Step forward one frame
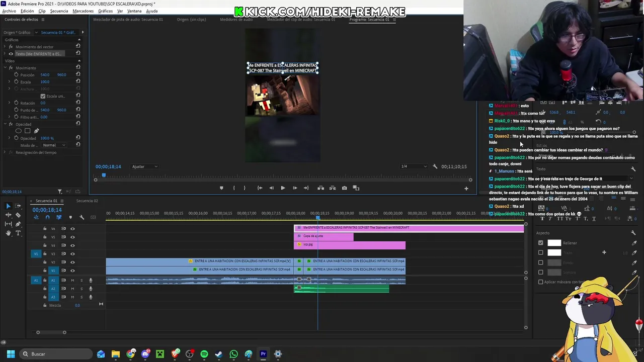Viewport: 644px width, 362px height. (x=295, y=188)
